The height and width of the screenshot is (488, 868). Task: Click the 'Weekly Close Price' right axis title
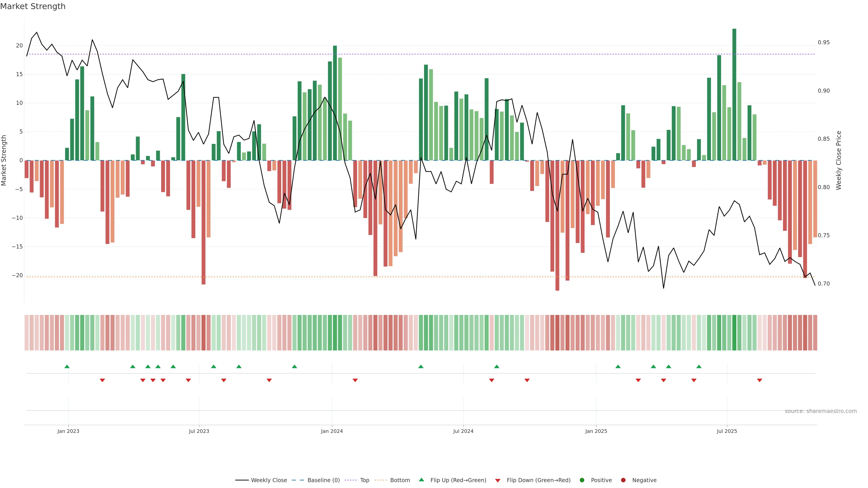pos(839,160)
